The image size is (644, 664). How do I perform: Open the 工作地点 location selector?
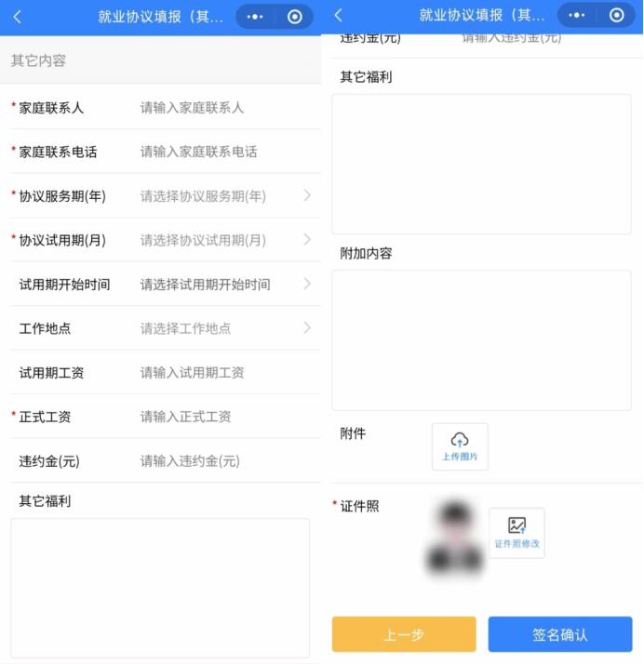click(223, 328)
